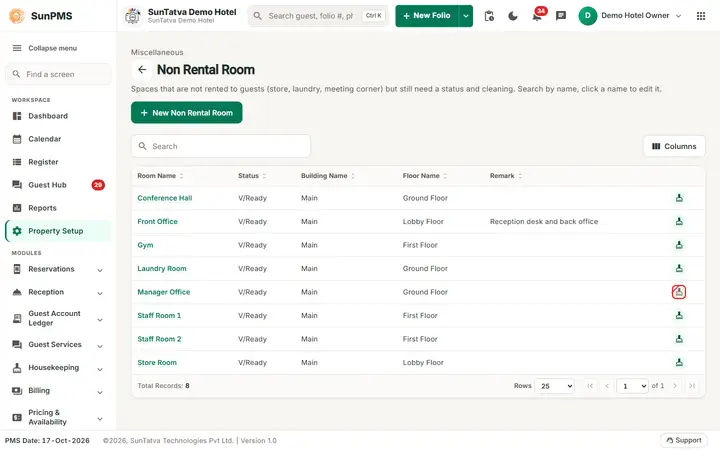Image resolution: width=720 pixels, height=450 pixels.
Task: Open the page number dropdown
Action: (x=632, y=386)
